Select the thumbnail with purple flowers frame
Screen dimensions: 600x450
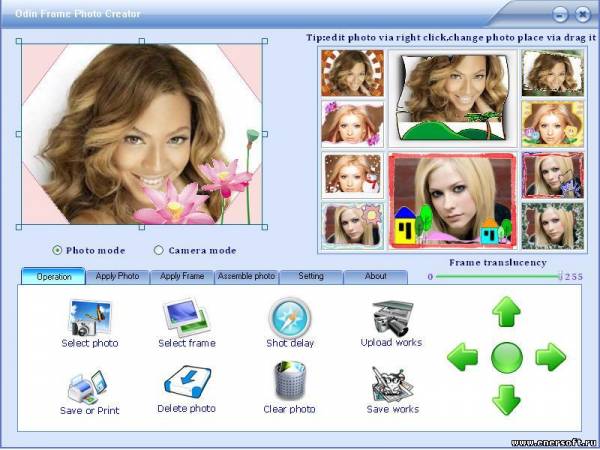pyautogui.click(x=352, y=124)
